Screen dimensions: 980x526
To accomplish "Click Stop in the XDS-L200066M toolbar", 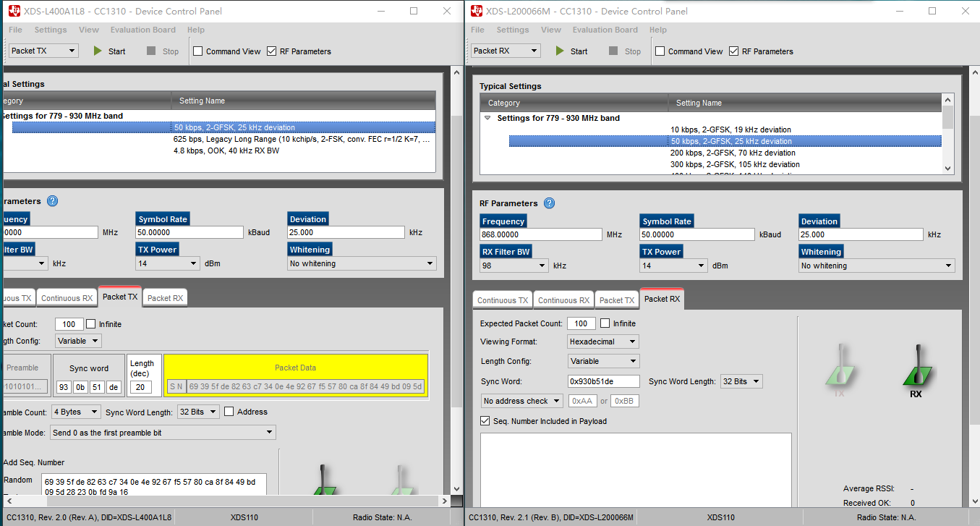I will pos(625,51).
